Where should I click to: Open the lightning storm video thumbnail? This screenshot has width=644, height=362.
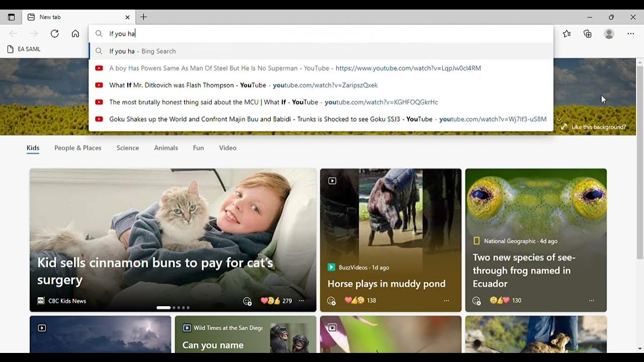100,334
